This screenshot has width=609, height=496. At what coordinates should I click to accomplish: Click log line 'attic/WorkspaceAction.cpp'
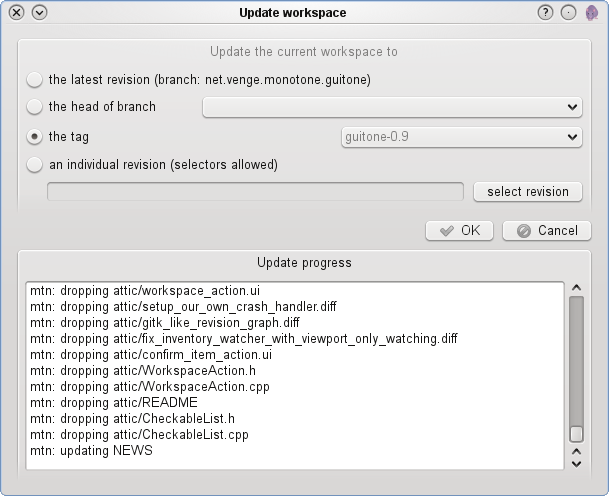pyautogui.click(x=150, y=386)
